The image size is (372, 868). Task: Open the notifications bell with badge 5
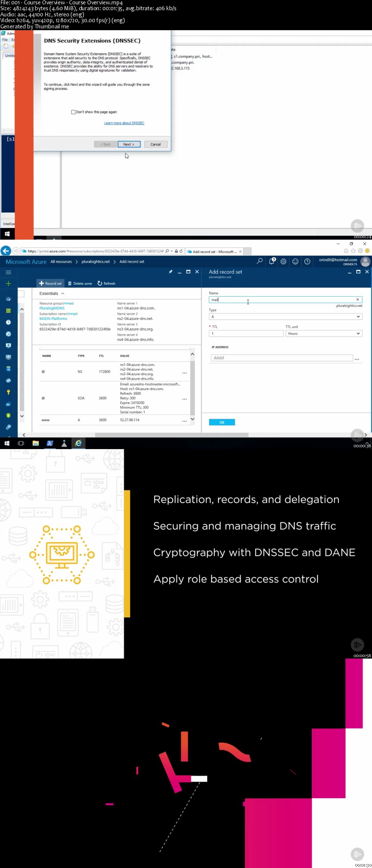272,261
